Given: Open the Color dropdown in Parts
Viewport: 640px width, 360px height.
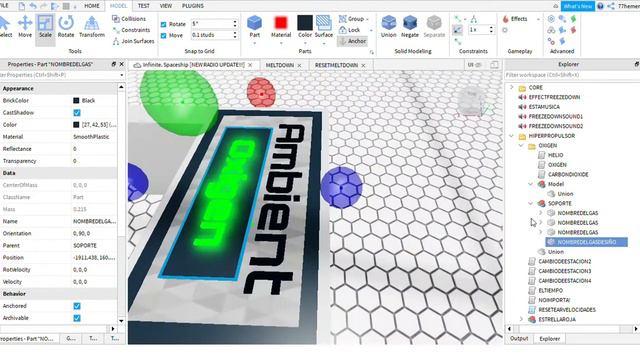Looking at the screenshot, I should click(304, 42).
